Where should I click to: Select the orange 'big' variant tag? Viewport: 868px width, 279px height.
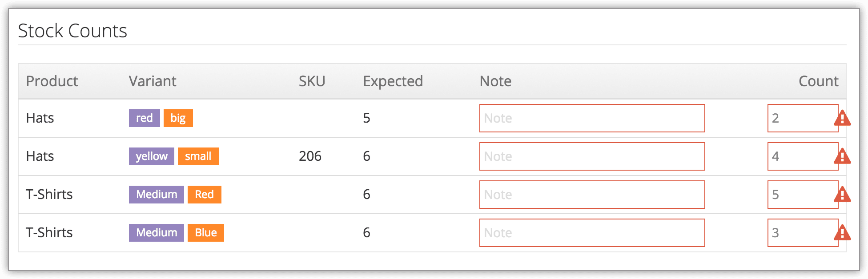tap(178, 118)
